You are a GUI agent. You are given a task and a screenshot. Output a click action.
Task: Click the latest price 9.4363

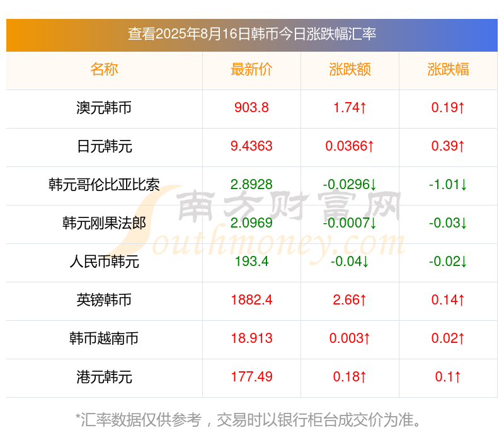251,146
